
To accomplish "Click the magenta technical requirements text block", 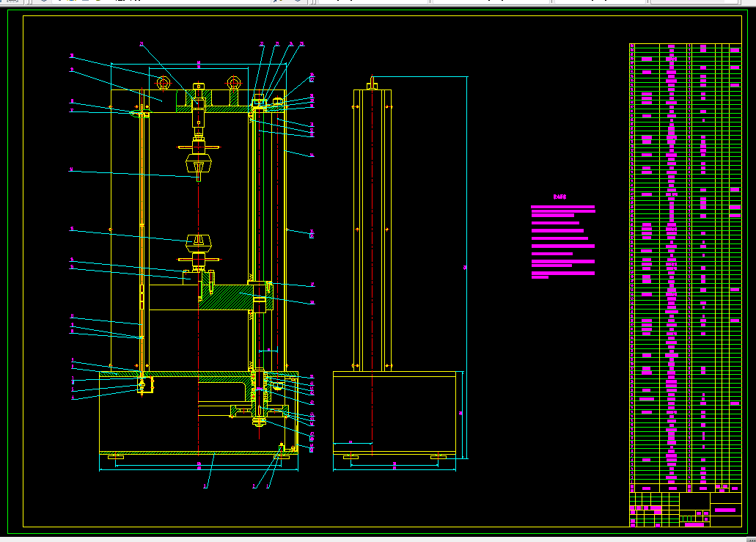I will (x=562, y=241).
